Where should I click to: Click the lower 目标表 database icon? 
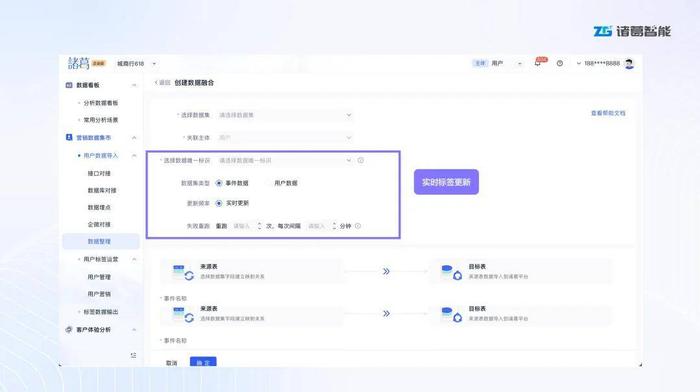coord(451,314)
